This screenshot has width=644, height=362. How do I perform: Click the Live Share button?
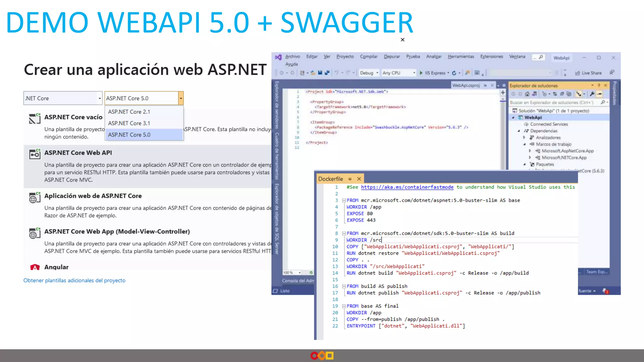tap(588, 73)
